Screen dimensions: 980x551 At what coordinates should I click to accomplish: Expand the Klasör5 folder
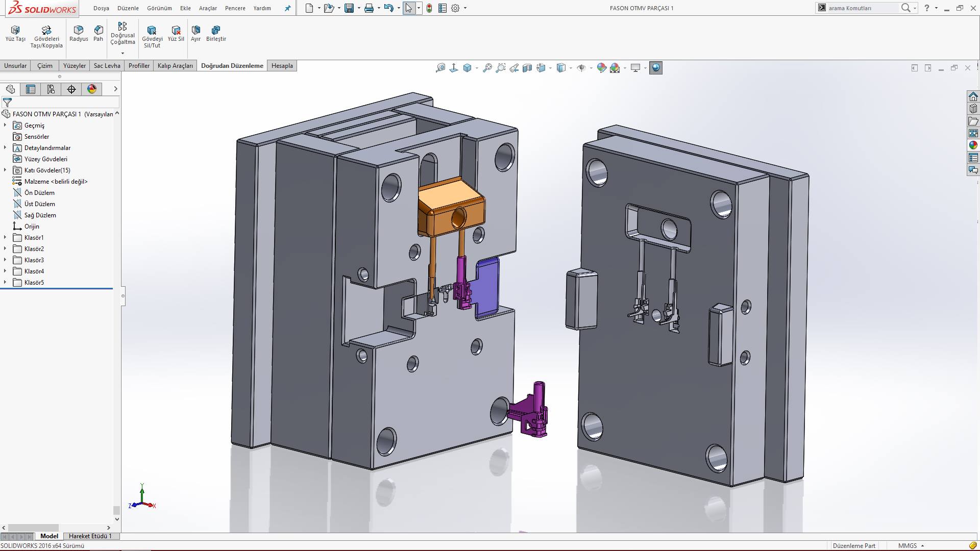[x=5, y=282]
